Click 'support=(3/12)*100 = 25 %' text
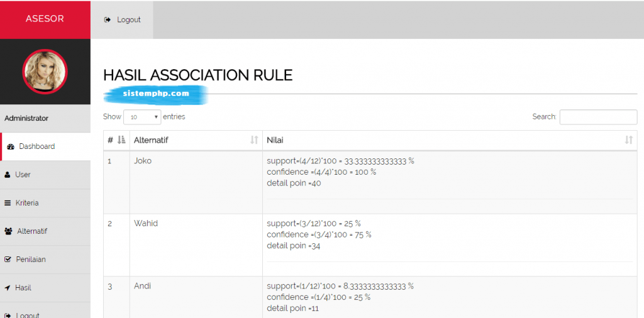 point(314,224)
